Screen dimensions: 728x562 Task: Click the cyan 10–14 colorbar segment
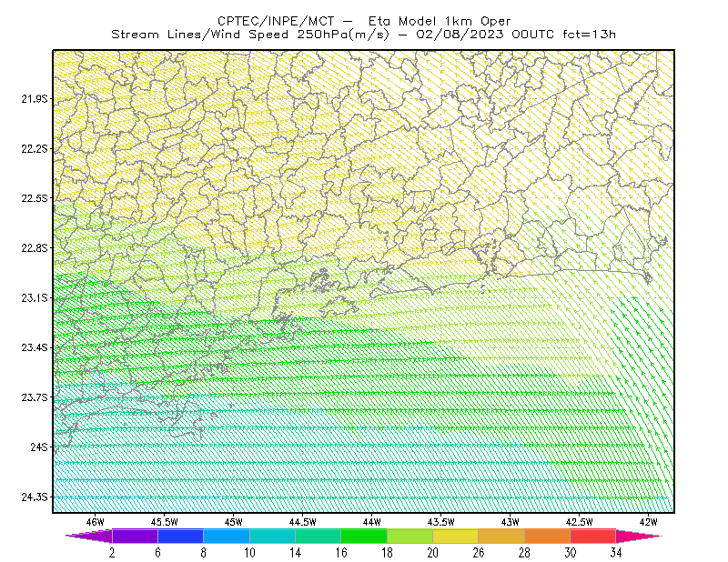tap(272, 536)
